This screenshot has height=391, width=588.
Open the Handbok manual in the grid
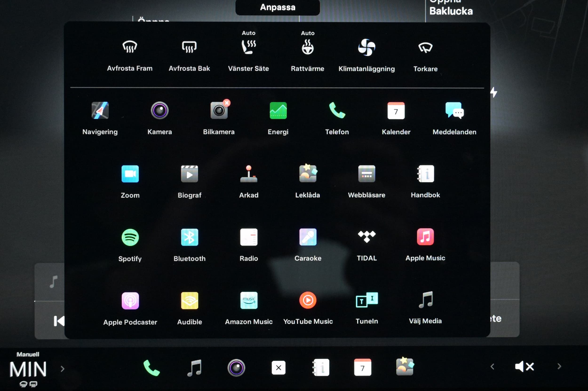pos(426,174)
